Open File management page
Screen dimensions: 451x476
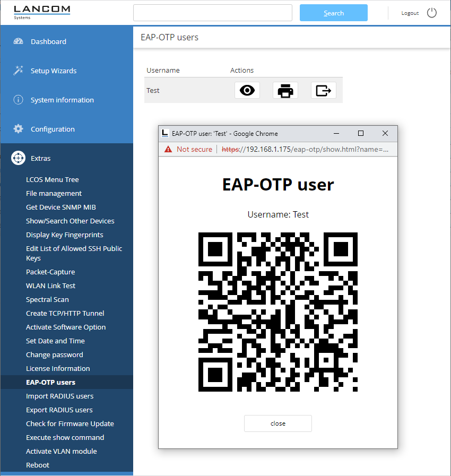(54, 193)
